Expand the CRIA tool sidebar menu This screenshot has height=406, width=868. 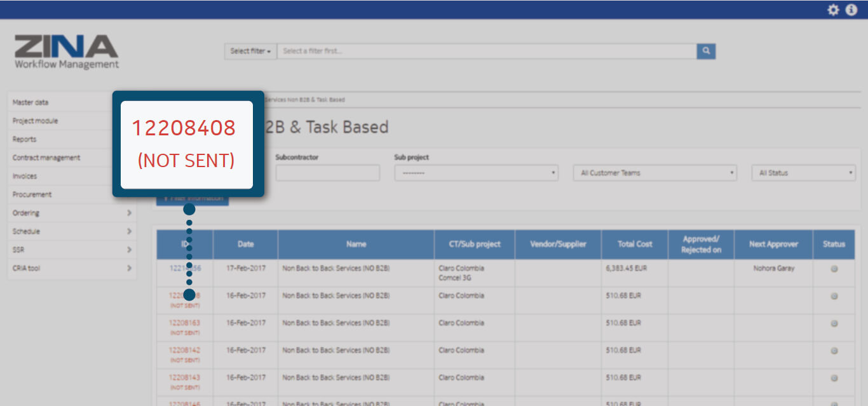point(72,269)
